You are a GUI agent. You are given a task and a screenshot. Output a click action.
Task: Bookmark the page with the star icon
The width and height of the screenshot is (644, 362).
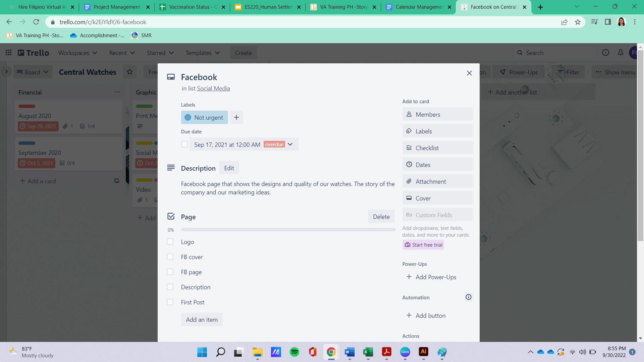(578, 22)
